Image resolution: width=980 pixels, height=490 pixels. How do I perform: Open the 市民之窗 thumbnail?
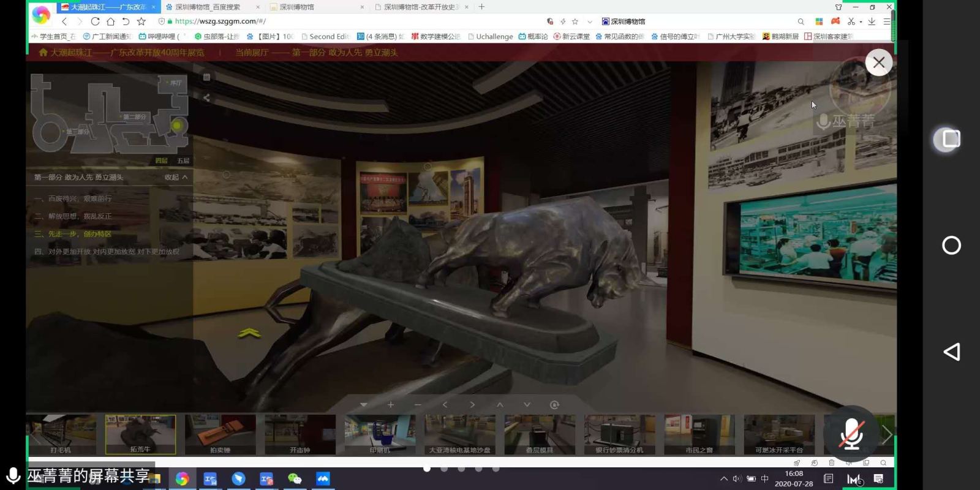[699, 434]
